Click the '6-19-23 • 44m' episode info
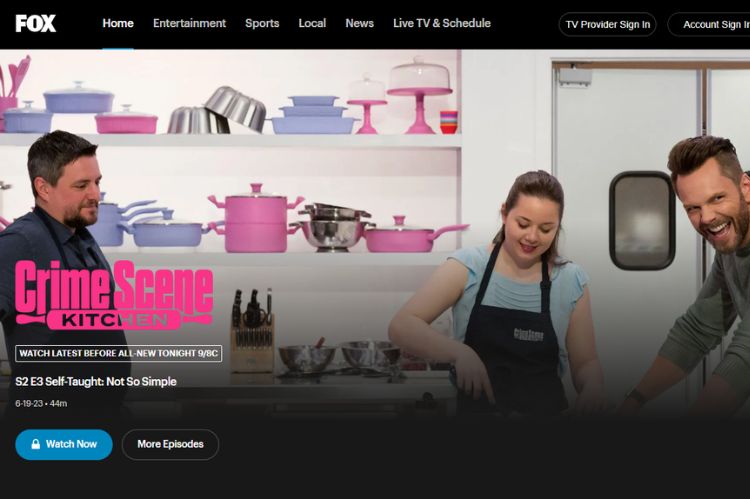 point(41,403)
